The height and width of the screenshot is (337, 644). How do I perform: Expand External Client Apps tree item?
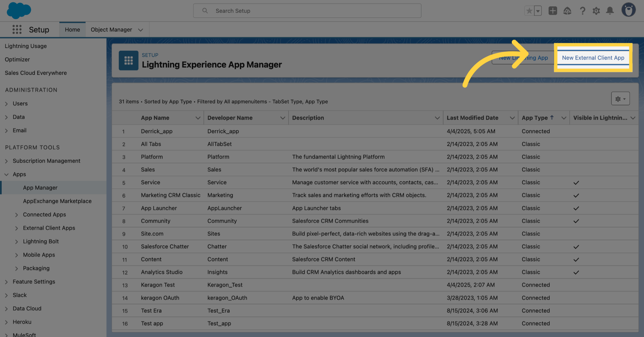[16, 228]
